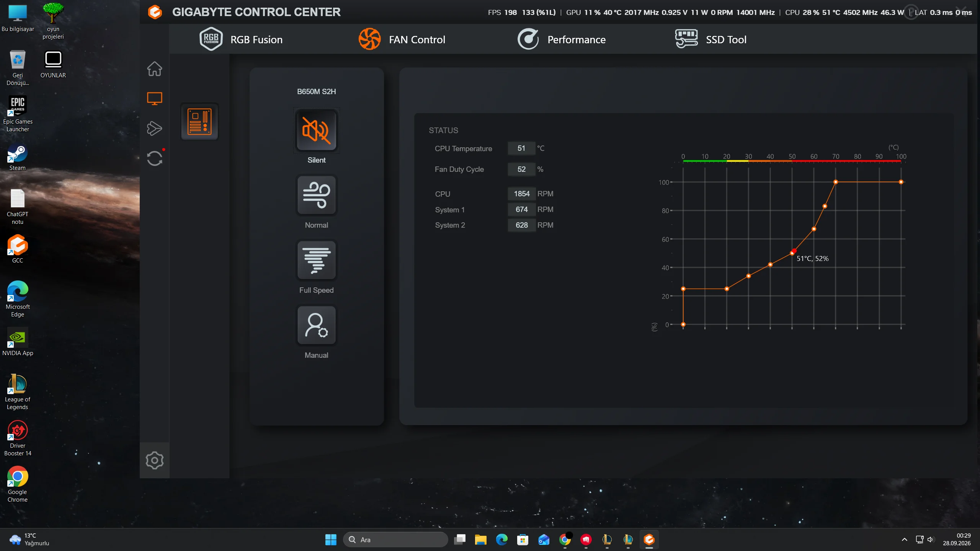This screenshot has height=551, width=980.
Task: Open the Windows Start button
Action: pyautogui.click(x=331, y=540)
